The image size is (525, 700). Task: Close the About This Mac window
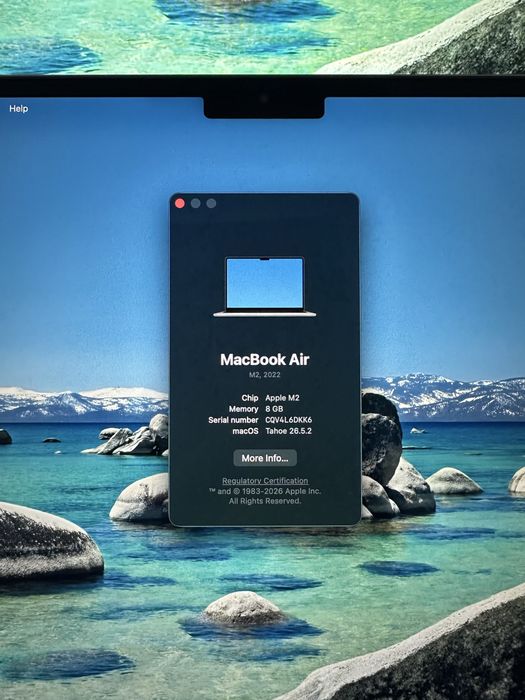coord(180,204)
